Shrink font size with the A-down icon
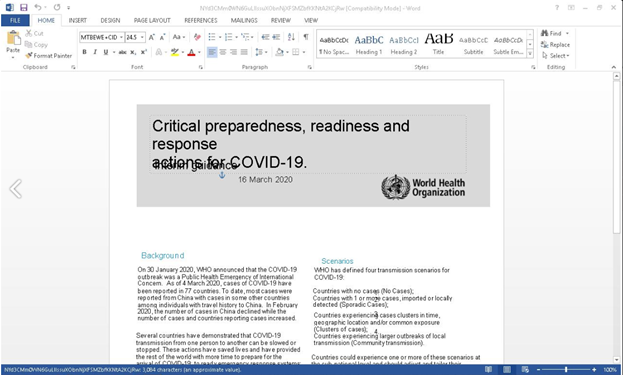The image size is (623, 375). click(162, 37)
